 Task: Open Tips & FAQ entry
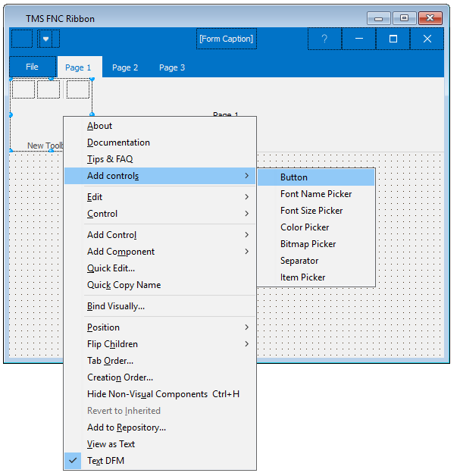(161, 159)
